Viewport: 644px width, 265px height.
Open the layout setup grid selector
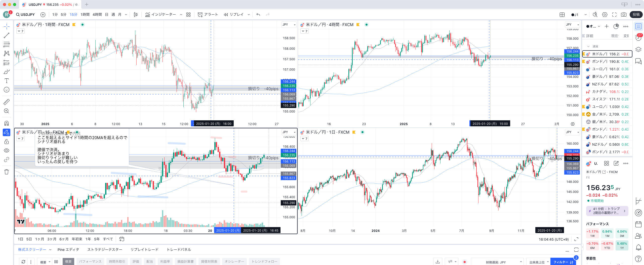click(x=562, y=15)
